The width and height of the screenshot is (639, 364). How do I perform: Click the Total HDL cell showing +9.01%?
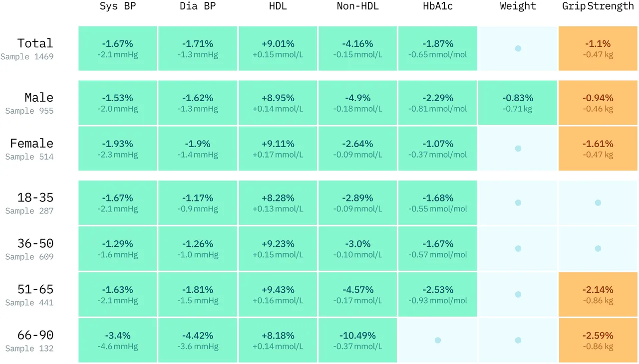click(278, 48)
